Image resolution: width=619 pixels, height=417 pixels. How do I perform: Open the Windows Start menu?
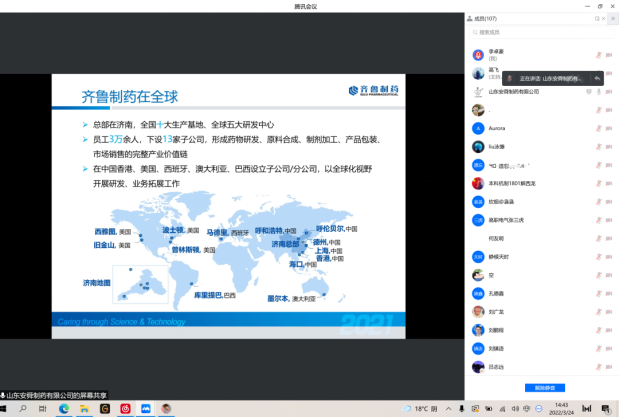tap(4, 409)
